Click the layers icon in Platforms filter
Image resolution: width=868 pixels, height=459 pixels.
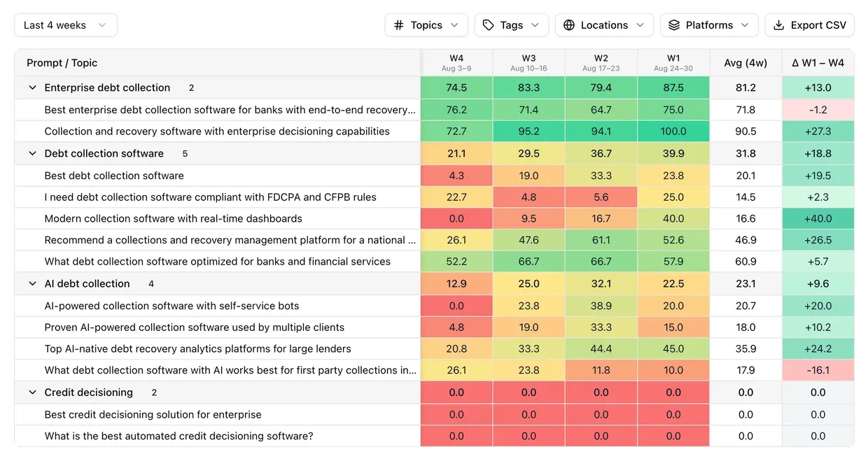674,25
